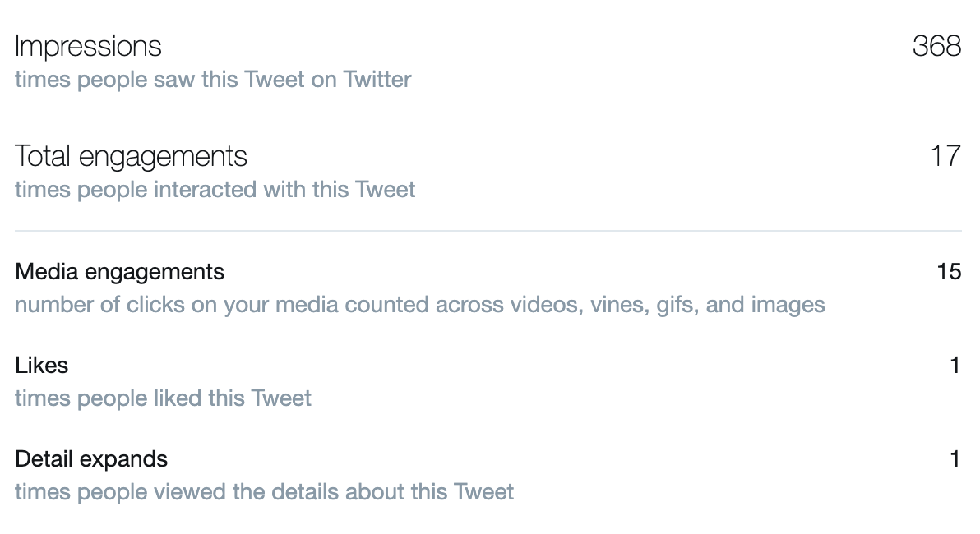Viewport: 980px width, 534px height.
Task: Click "times people liked this Tweet" text
Action: pyautogui.click(x=163, y=399)
